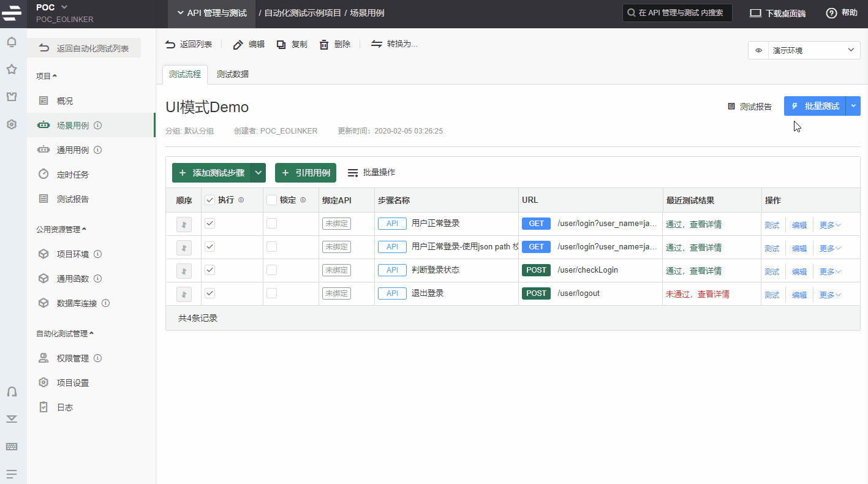Click the copy icon labeled 复制
The width and height of the screenshot is (868, 484).
click(x=281, y=45)
